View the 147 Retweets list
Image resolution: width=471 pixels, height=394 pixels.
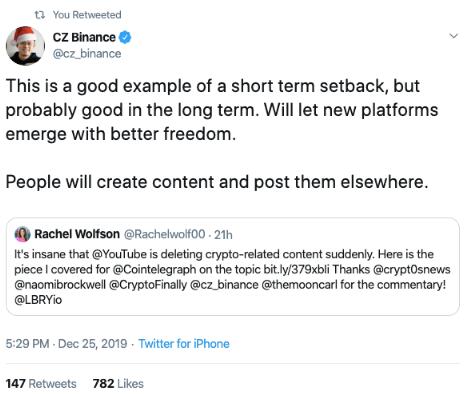(x=41, y=384)
